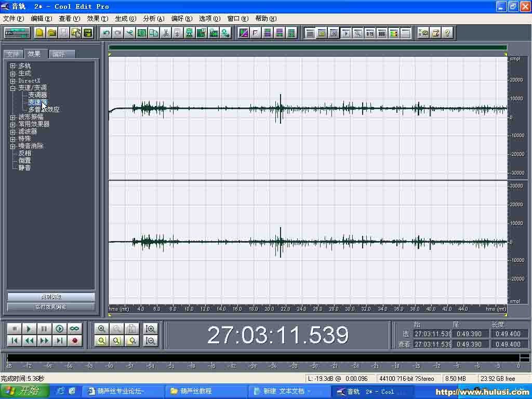
Task: Expand the 常用效果器 tree node
Action: [13, 124]
